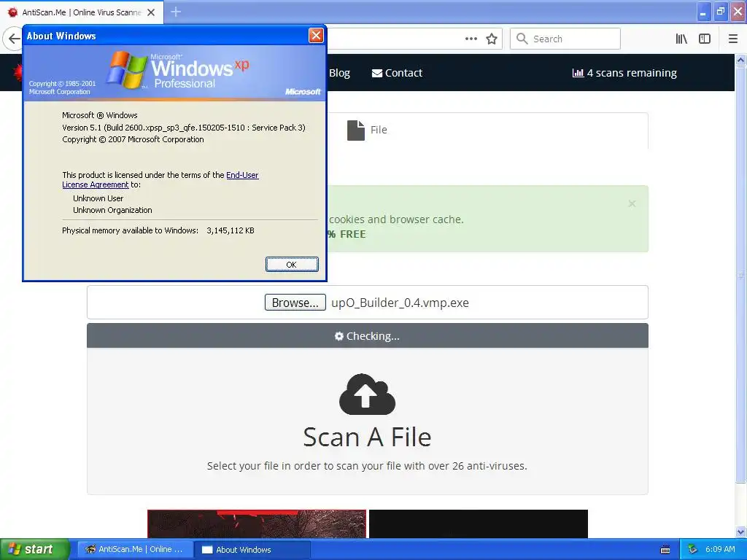The width and height of the screenshot is (747, 560).
Task: Open the Contact page
Action: pos(397,73)
